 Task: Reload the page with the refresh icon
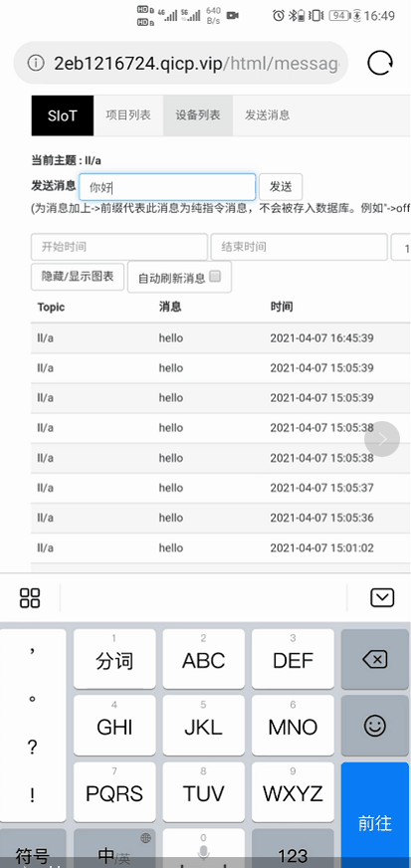pos(380,63)
